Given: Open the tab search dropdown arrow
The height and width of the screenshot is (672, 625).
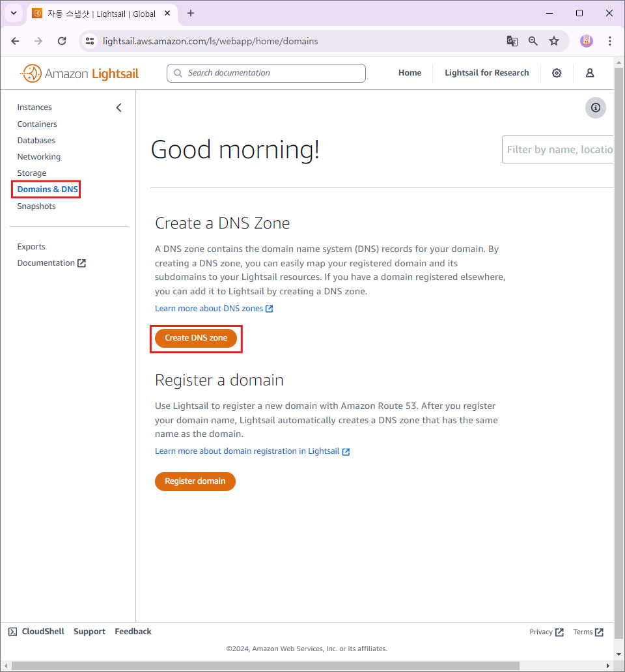Looking at the screenshot, I should click(x=14, y=13).
